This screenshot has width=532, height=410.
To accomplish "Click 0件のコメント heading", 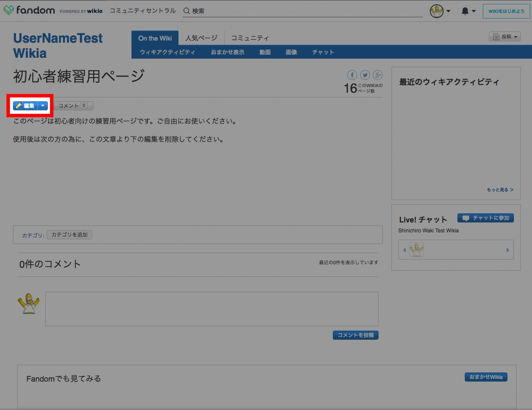I will [50, 264].
